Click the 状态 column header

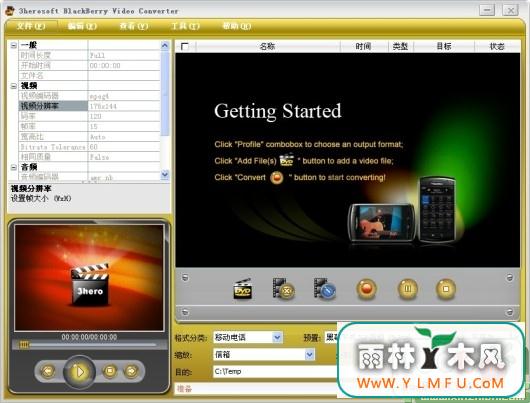click(x=497, y=46)
